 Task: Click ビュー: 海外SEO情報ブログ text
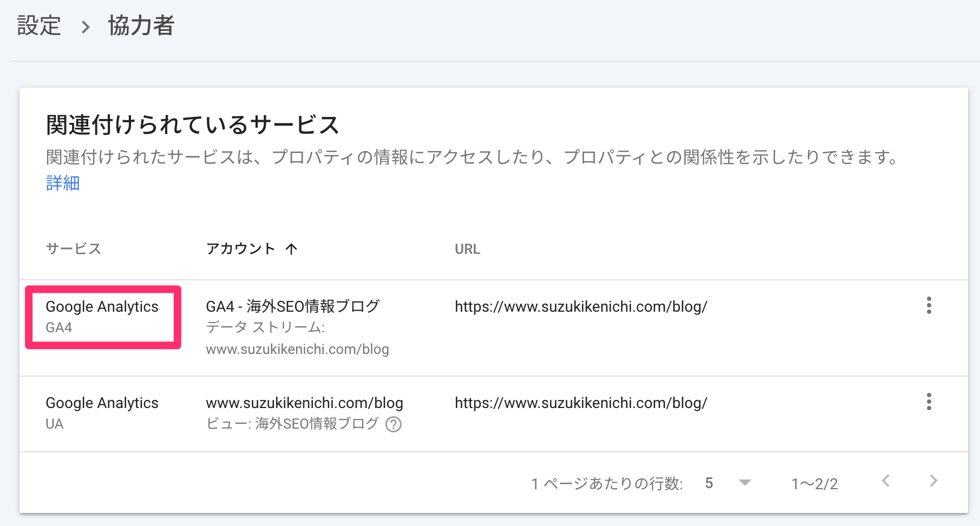click(292, 424)
